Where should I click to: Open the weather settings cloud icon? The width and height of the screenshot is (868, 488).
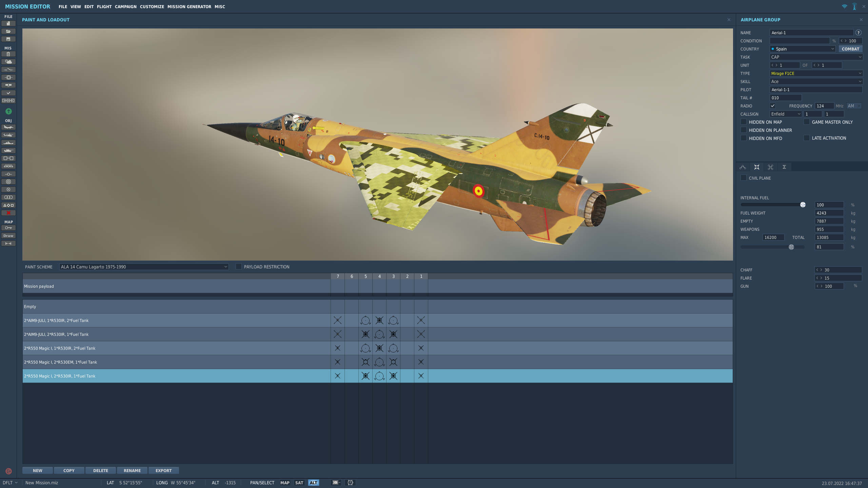click(x=8, y=62)
